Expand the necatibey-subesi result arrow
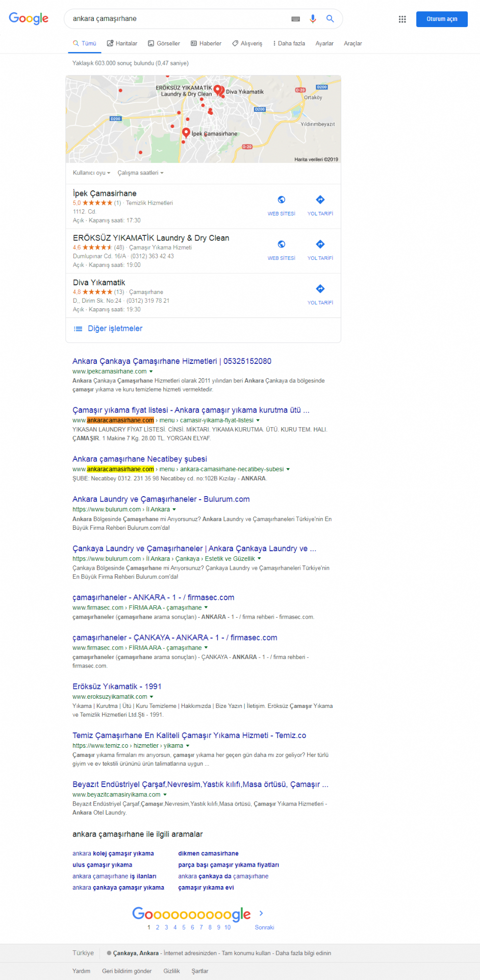480x980 pixels. 288,469
